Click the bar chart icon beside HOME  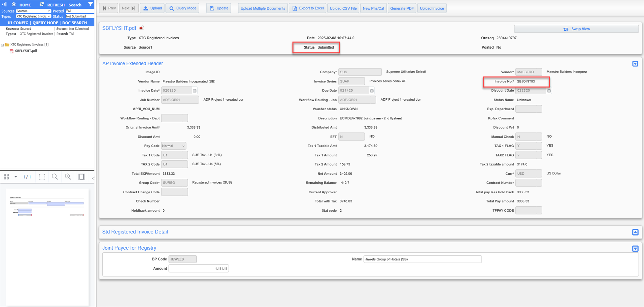coord(4,4)
